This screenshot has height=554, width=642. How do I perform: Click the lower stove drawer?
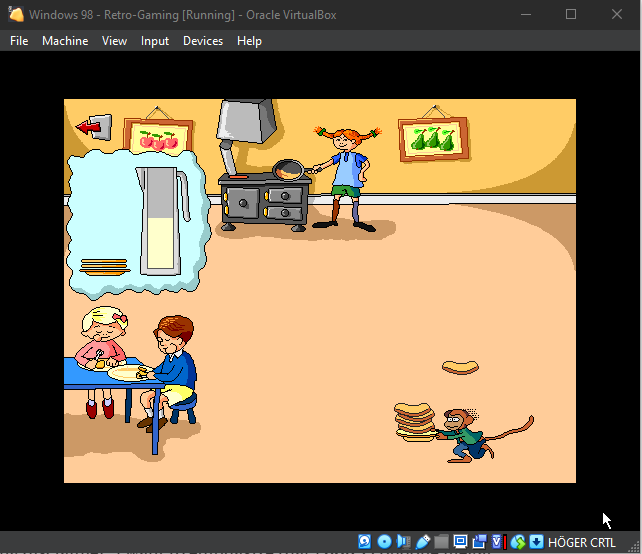click(285, 213)
